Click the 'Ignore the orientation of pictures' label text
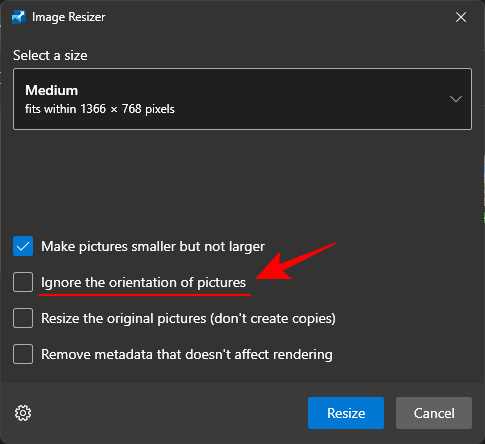The image size is (485, 444). point(143,283)
